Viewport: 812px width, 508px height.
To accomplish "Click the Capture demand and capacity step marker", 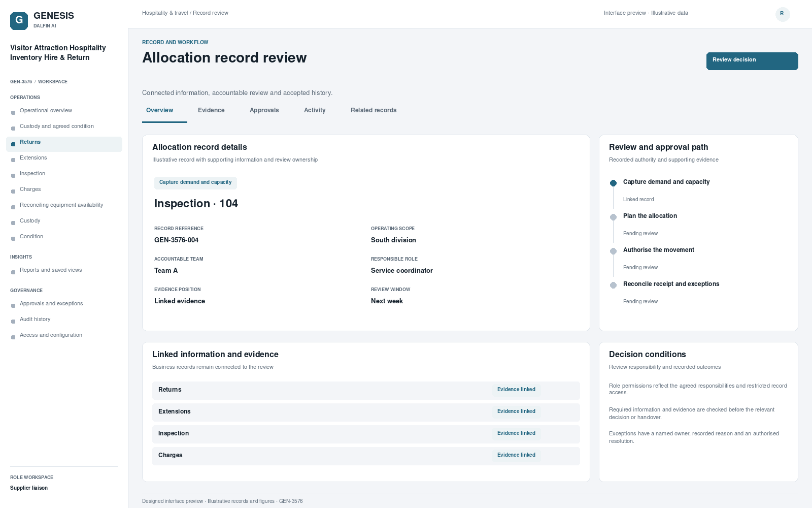I will (x=613, y=183).
